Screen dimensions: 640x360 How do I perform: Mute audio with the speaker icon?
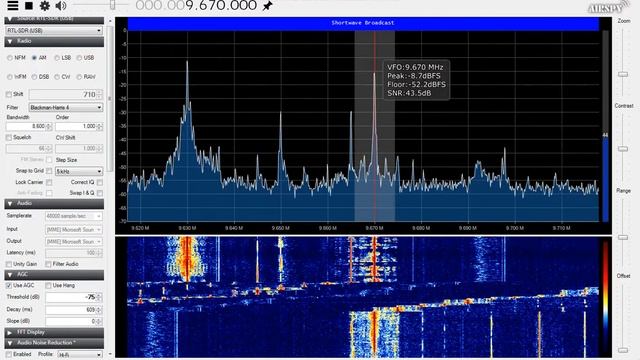pyautogui.click(x=61, y=6)
